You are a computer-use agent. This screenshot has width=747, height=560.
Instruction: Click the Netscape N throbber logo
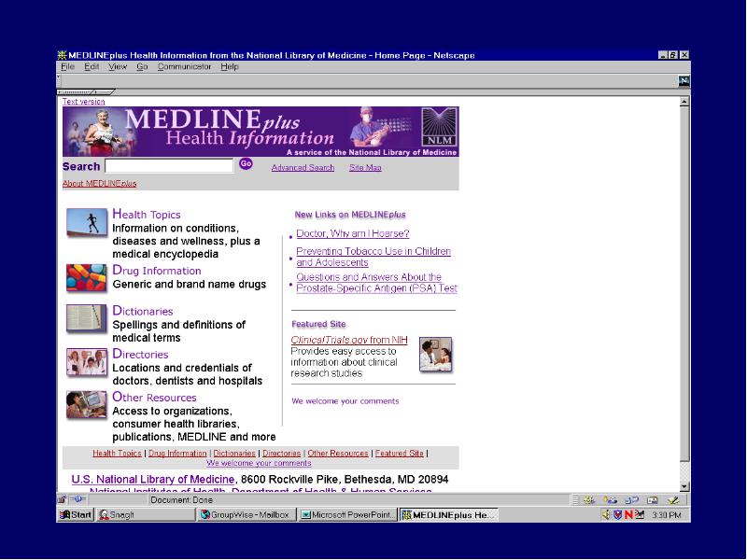pyautogui.click(x=684, y=80)
